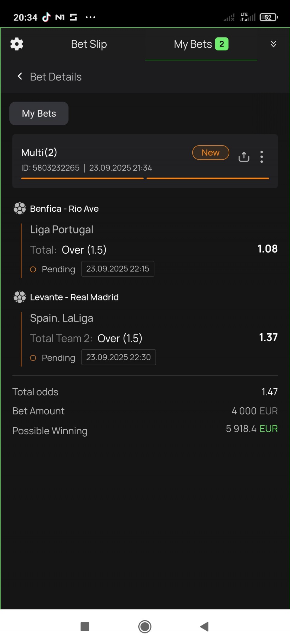This screenshot has height=644, width=290.
Task: Tap the 23.09.2025 22:15 date box
Action: click(118, 269)
